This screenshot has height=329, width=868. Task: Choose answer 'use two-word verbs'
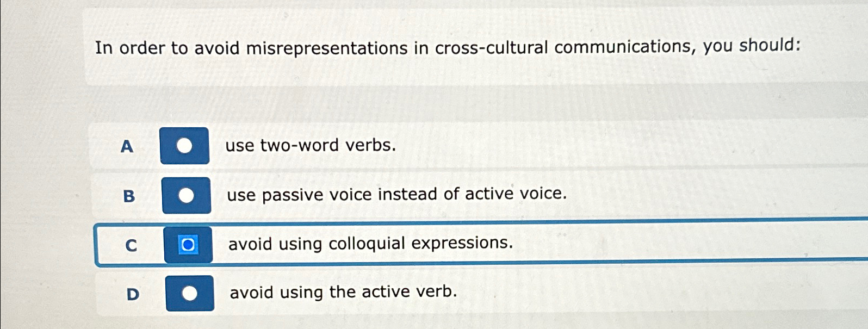coord(311,146)
